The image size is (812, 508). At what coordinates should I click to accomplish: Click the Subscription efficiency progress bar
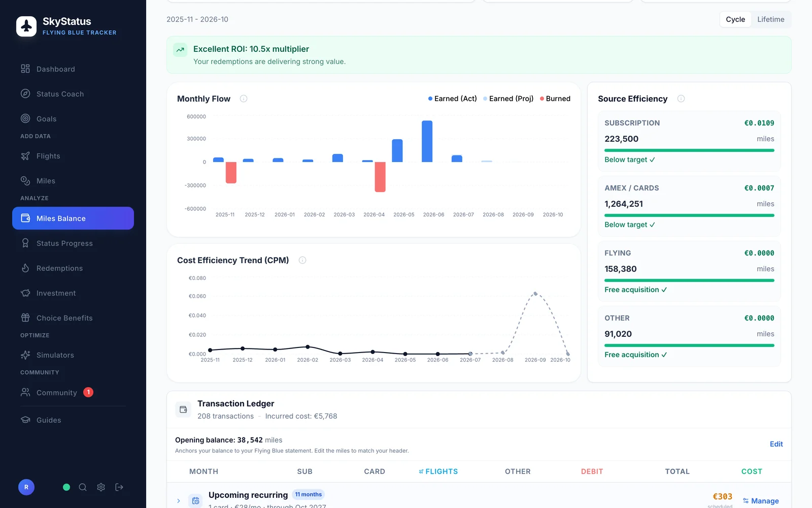point(689,150)
